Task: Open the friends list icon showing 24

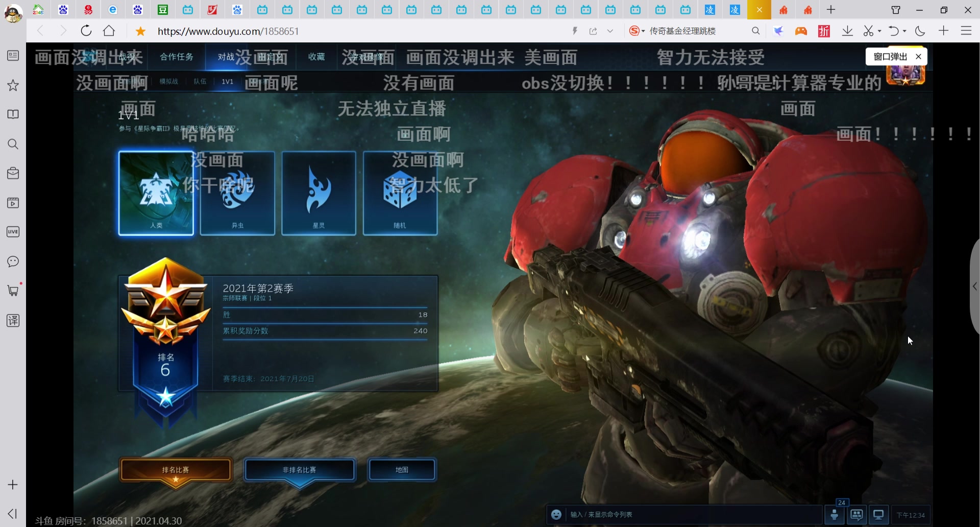Action: click(x=835, y=514)
